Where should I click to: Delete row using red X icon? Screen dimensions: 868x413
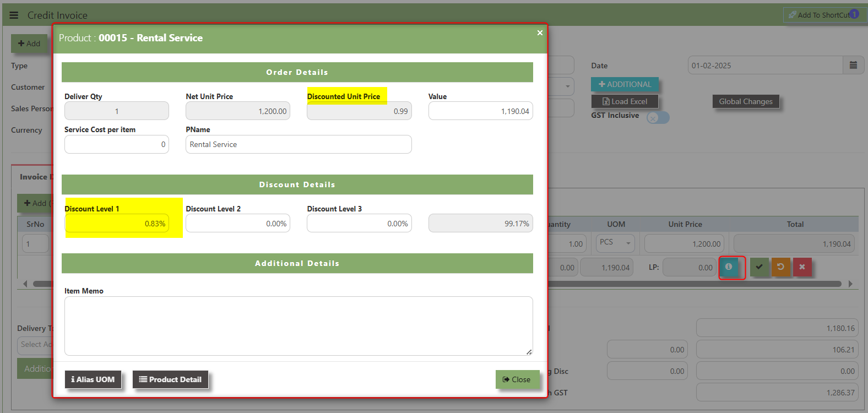point(802,267)
